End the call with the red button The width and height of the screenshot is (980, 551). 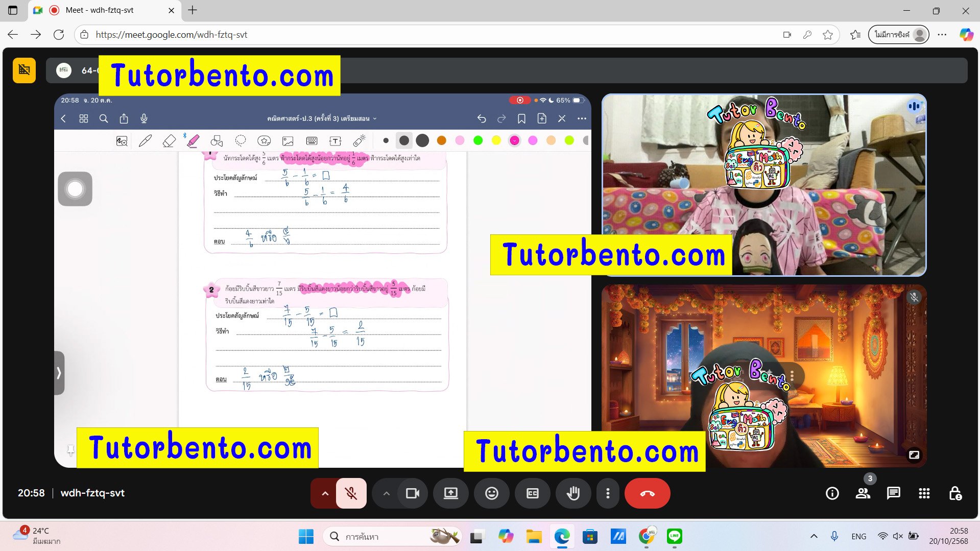click(647, 493)
